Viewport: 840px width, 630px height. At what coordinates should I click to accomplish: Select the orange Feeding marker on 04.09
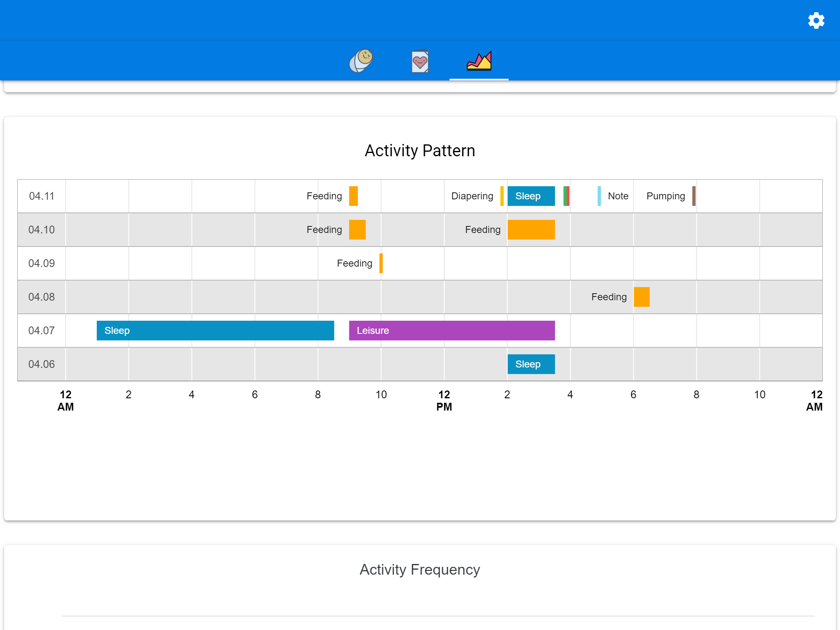(x=381, y=263)
